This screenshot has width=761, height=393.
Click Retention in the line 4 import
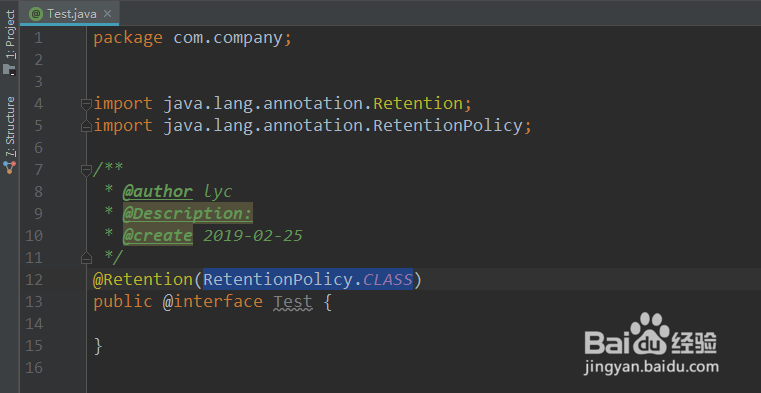point(417,104)
